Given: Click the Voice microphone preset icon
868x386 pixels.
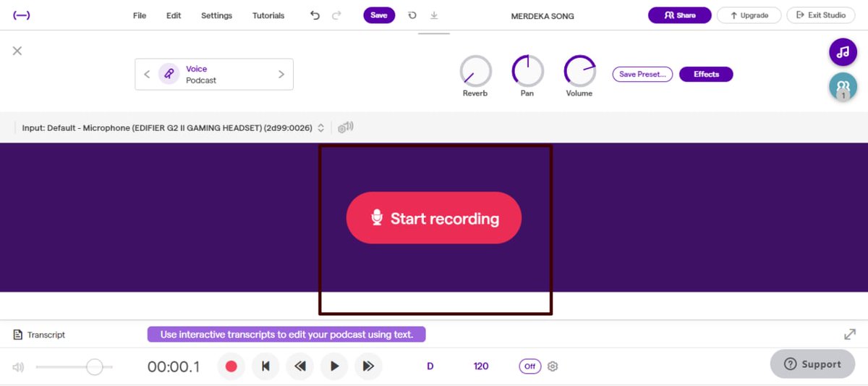Looking at the screenshot, I should (169, 74).
